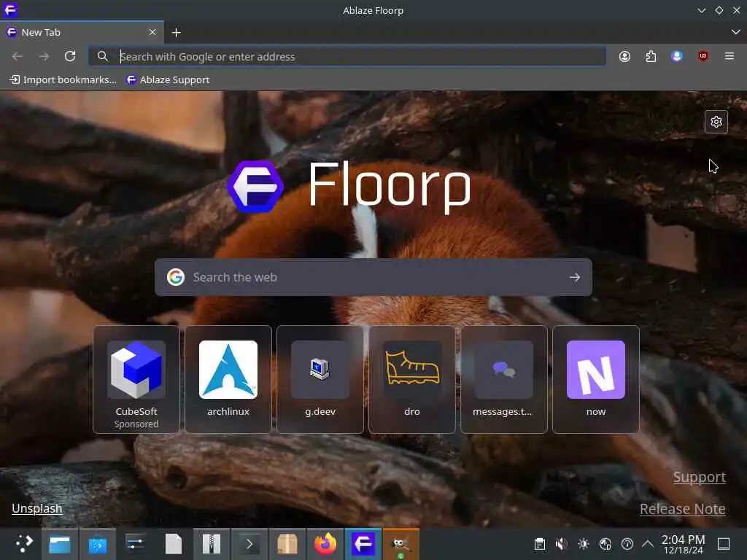Click the Floorp icon in title bar
Viewport: 747px width, 560px height.
tap(10, 10)
